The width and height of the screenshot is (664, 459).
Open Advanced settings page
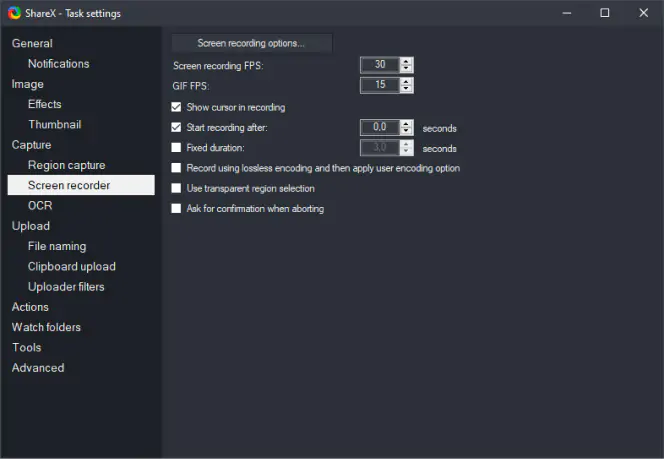[38, 368]
